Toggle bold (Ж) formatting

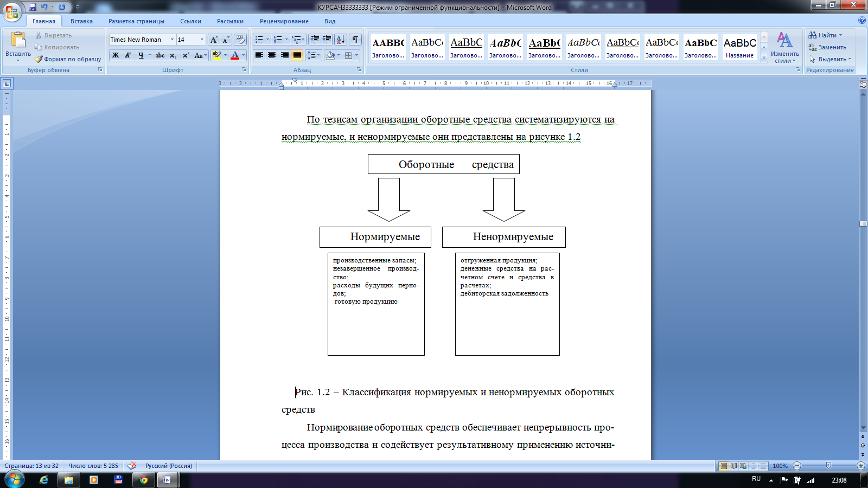pyautogui.click(x=115, y=55)
